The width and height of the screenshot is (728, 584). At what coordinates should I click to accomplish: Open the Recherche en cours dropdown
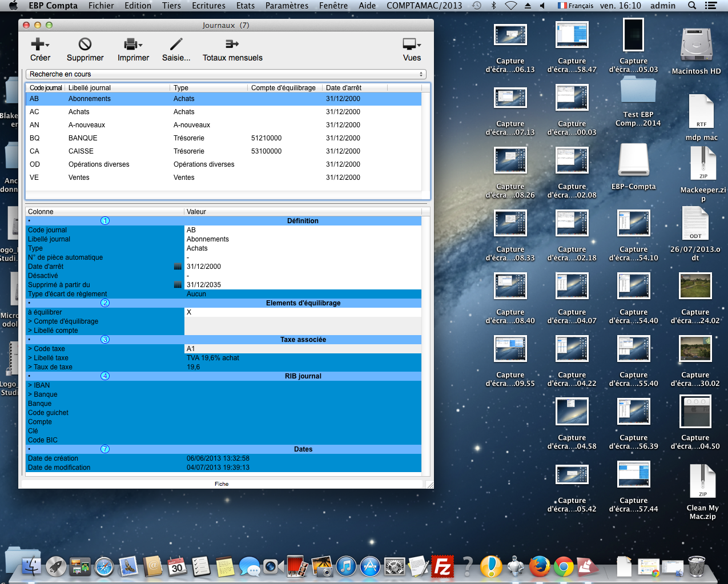226,74
